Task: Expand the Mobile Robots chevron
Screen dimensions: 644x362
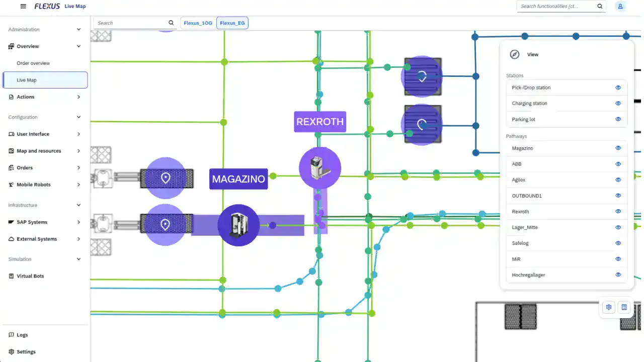Action: pos(78,185)
